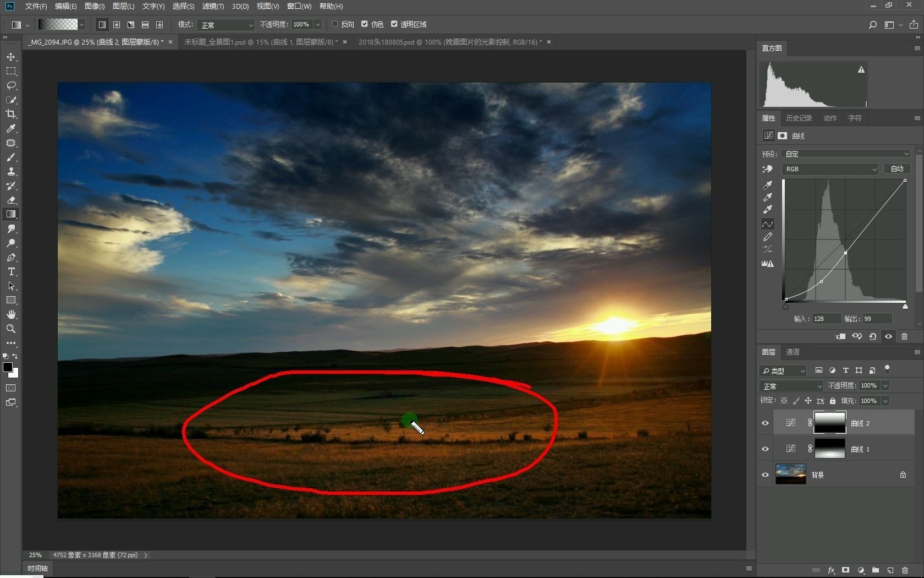The height and width of the screenshot is (578, 924).
Task: Open the Properties panel options menu
Action: click(917, 118)
